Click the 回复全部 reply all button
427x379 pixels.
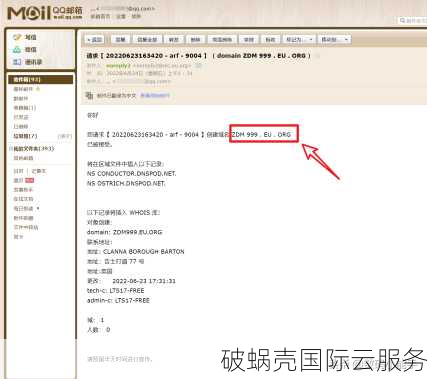tap(147, 40)
